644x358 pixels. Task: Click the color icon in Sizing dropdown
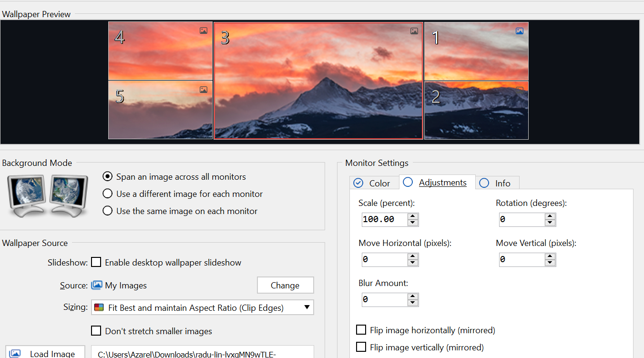pyautogui.click(x=99, y=307)
